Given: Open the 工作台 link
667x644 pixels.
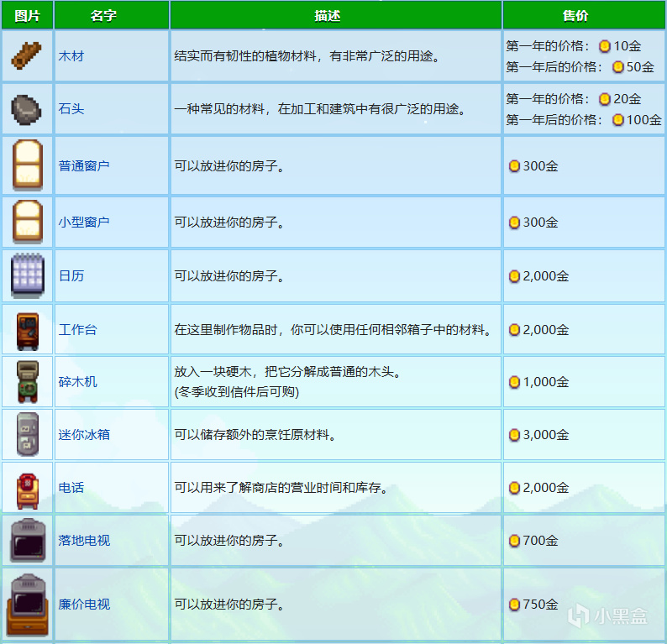Looking at the screenshot, I should [77, 329].
